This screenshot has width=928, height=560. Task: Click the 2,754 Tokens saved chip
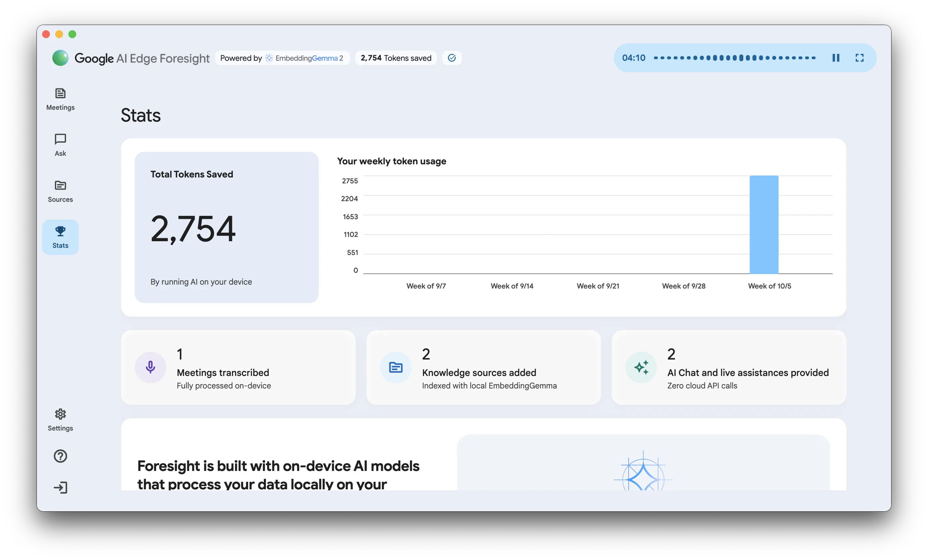(x=396, y=58)
